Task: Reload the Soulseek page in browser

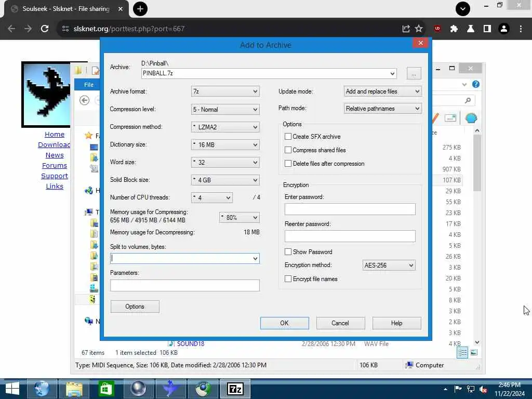Action: click(45, 29)
